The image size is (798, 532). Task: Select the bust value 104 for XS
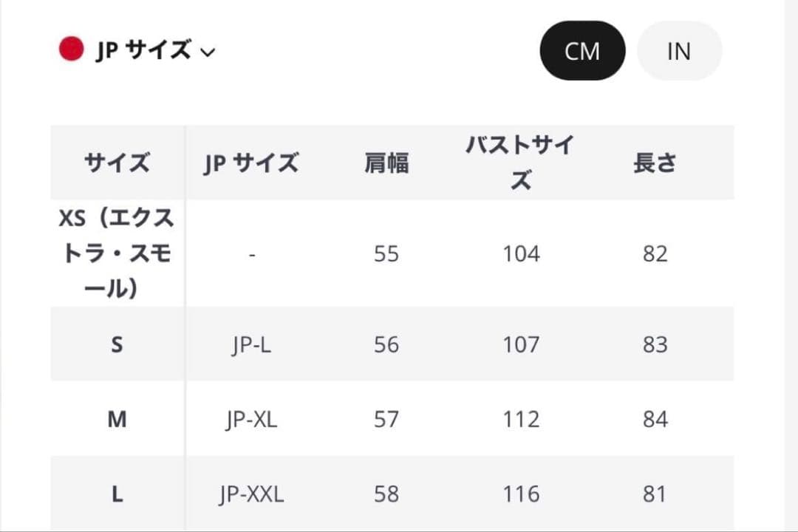tap(522, 253)
